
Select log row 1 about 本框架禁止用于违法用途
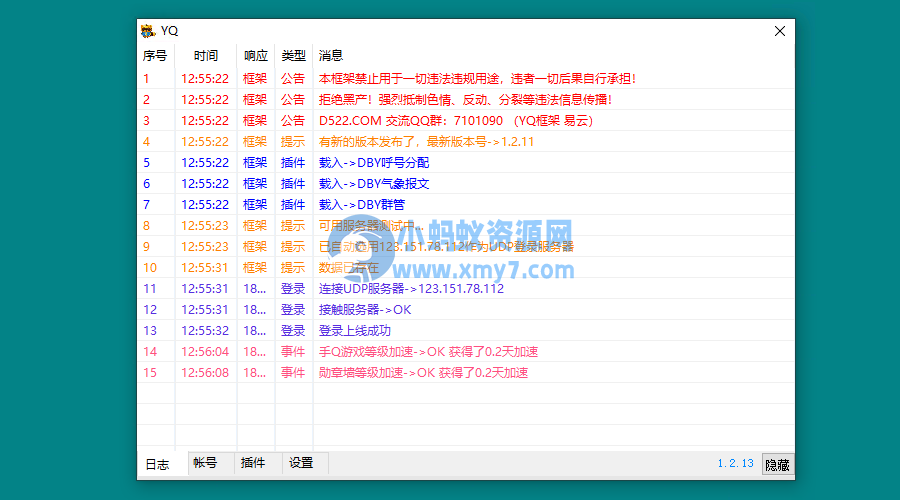click(477, 78)
